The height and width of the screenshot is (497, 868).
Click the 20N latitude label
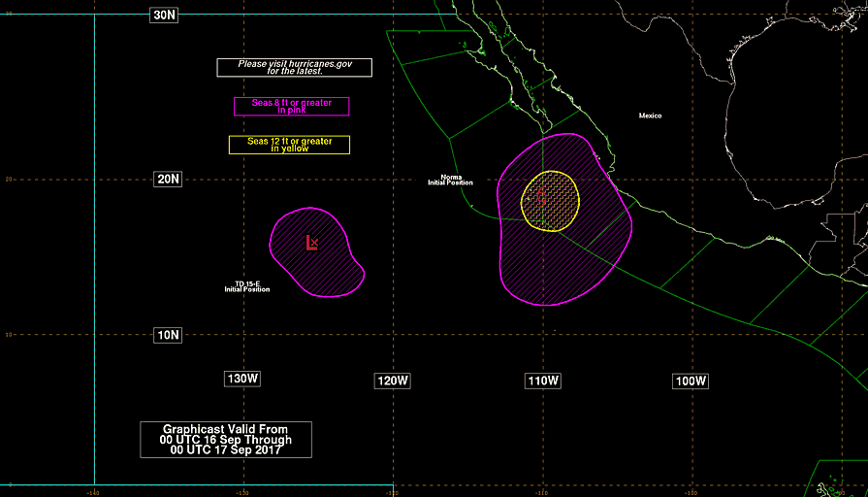coord(168,179)
